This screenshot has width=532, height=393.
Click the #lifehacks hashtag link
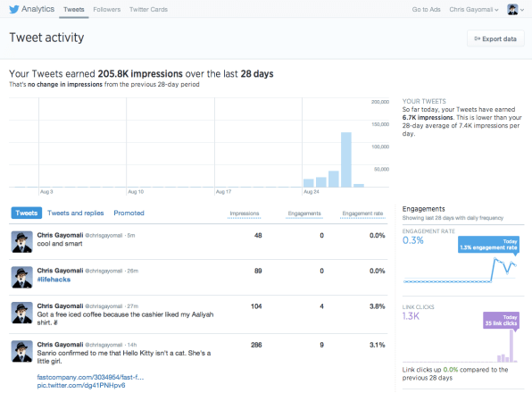54,280
